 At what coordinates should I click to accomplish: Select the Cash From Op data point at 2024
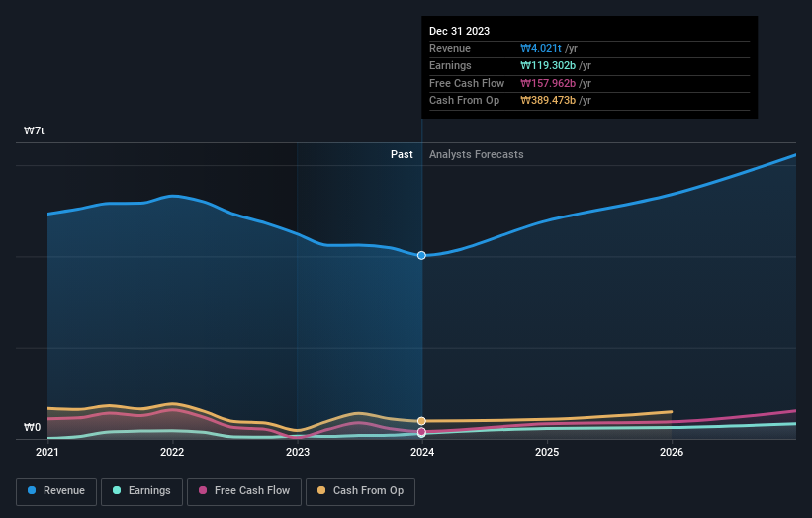pyautogui.click(x=421, y=421)
